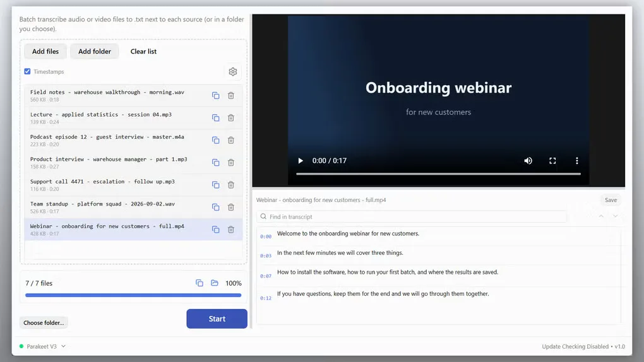Save the webinar transcript
The image size is (644, 362).
point(611,200)
